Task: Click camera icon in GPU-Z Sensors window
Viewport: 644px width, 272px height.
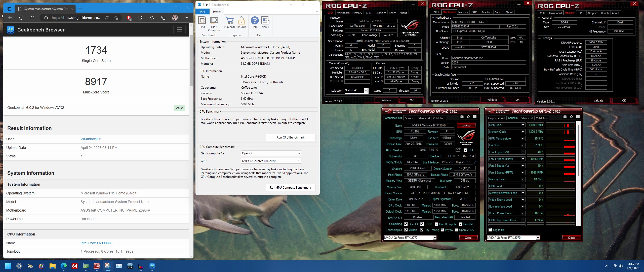Action: [565, 117]
